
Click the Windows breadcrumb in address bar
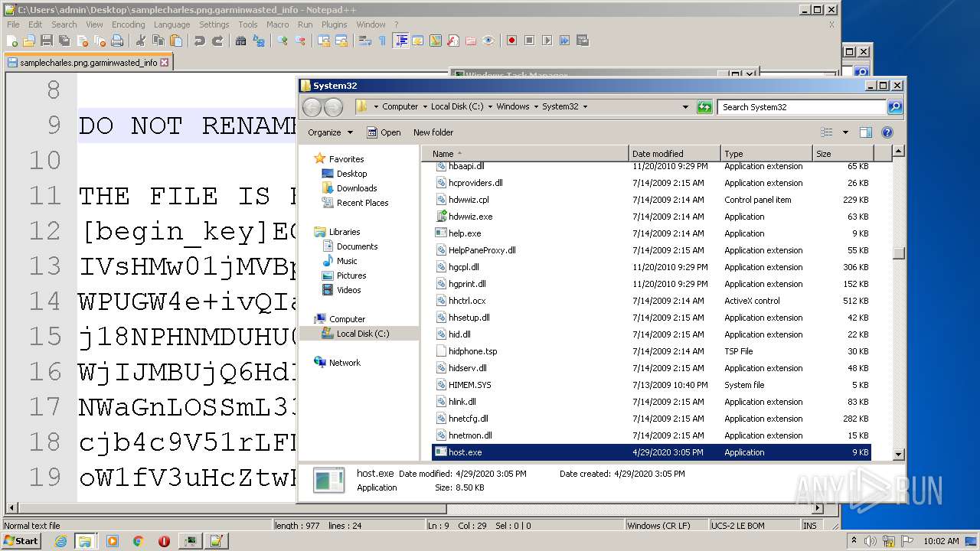point(513,107)
